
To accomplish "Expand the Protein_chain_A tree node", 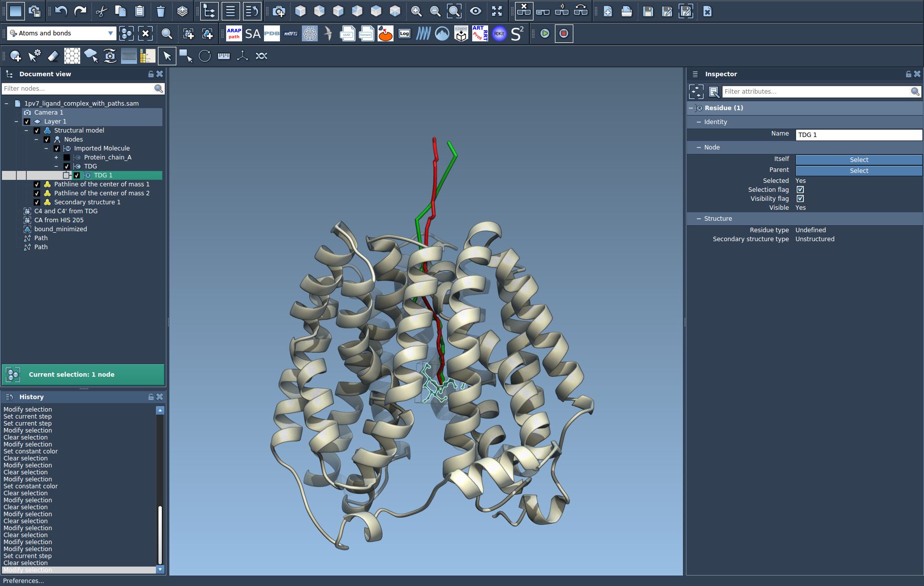I will coord(56,157).
